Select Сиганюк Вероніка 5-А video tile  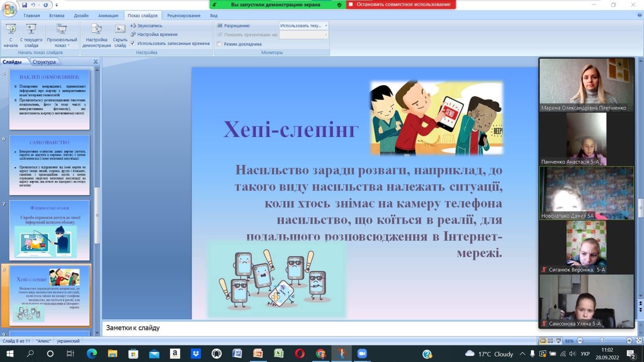[x=586, y=247]
